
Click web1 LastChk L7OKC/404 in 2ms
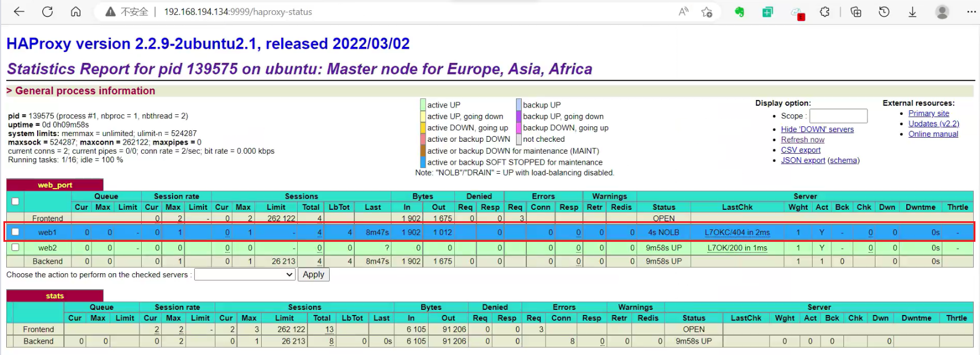click(737, 233)
